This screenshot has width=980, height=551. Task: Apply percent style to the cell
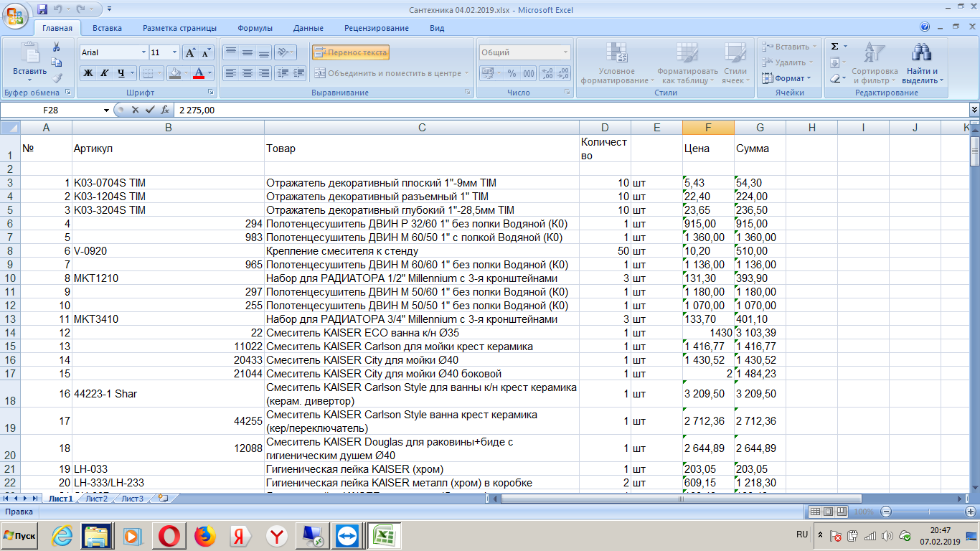click(512, 73)
